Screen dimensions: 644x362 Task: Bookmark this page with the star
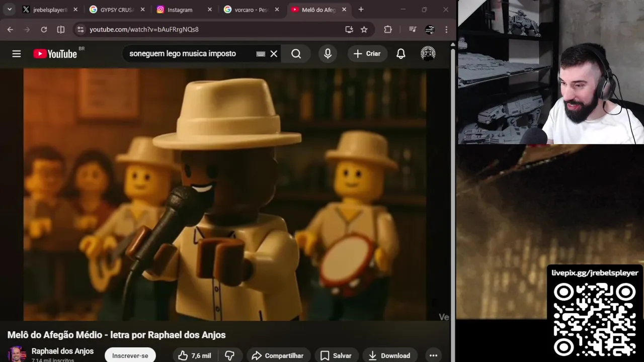coord(364,30)
